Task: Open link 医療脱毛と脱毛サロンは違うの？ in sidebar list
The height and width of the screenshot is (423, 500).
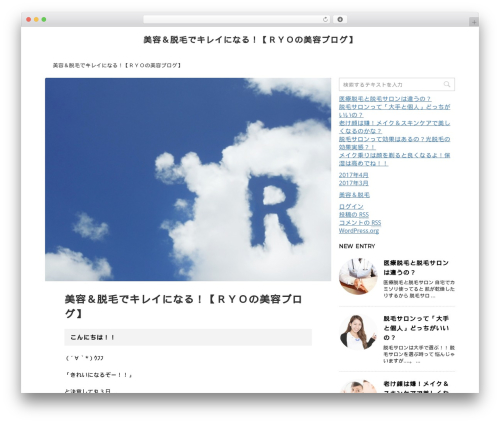Action: [385, 99]
